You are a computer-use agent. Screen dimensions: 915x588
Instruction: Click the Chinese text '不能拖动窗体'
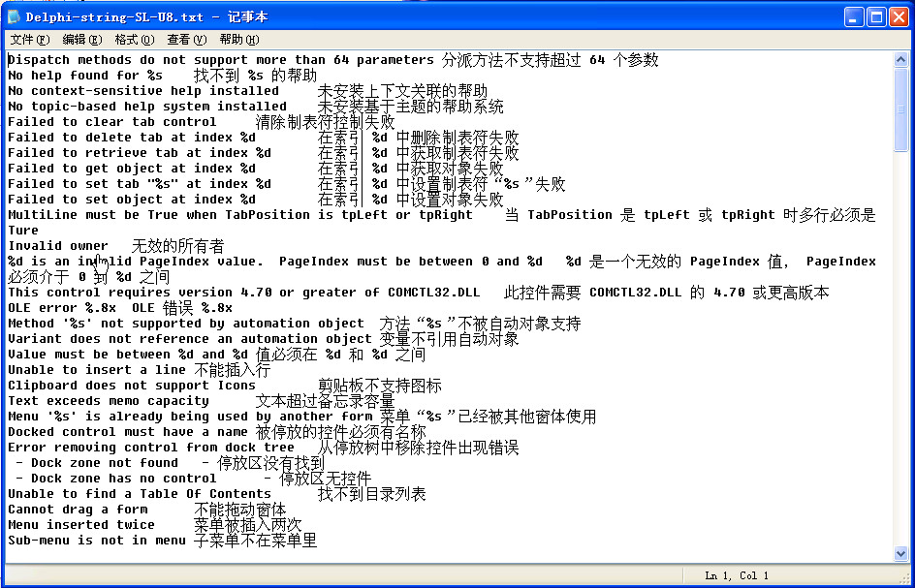240,510
